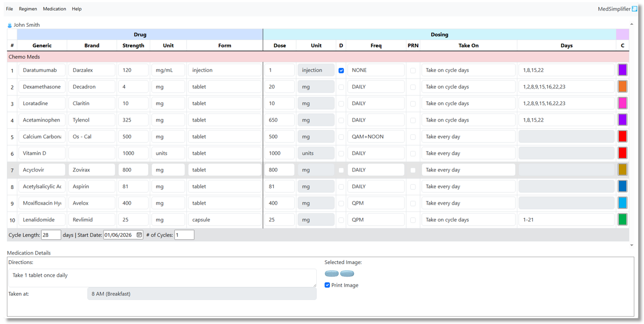Pick the red color swatch for Calcium Carbonate
Viewport: 644px width, 324px height.
coord(622,137)
